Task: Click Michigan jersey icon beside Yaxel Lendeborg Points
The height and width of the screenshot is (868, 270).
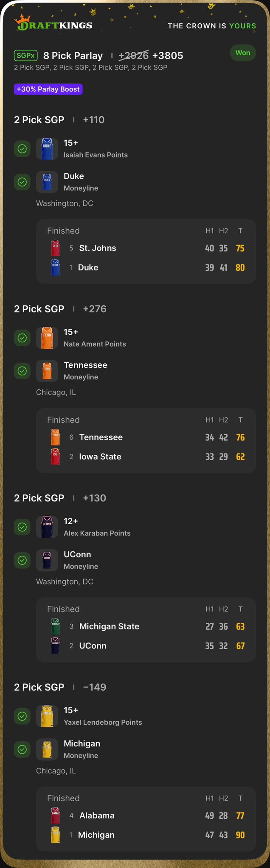Action: pos(47,716)
